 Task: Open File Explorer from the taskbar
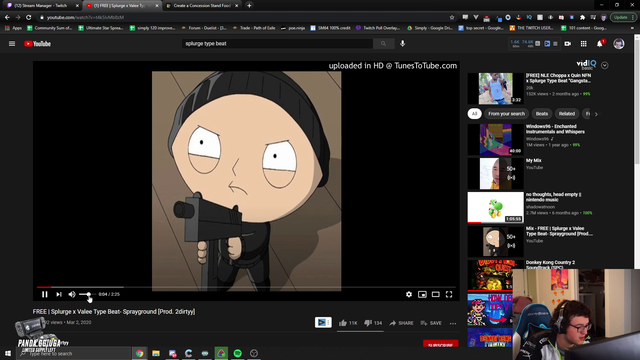pyautogui.click(x=156, y=353)
